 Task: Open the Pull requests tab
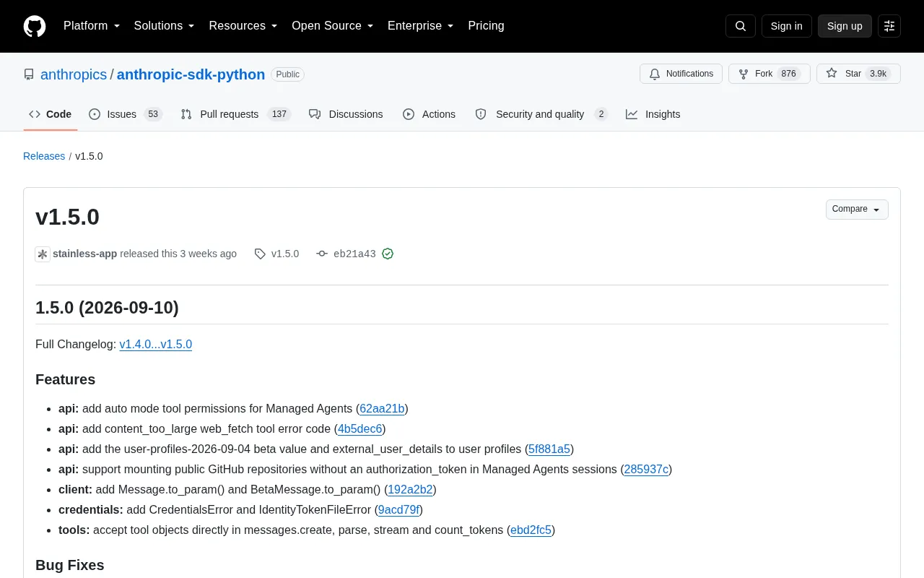coord(235,114)
